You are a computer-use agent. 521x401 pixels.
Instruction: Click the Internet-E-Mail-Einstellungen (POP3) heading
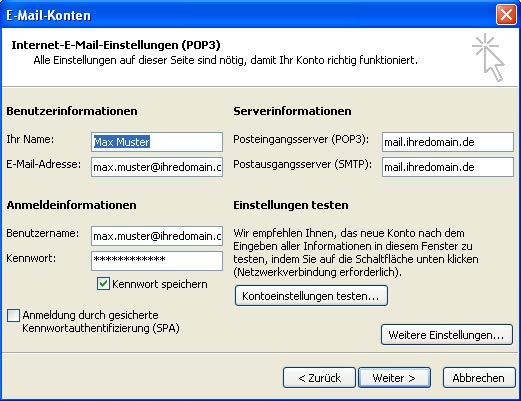pyautogui.click(x=116, y=45)
